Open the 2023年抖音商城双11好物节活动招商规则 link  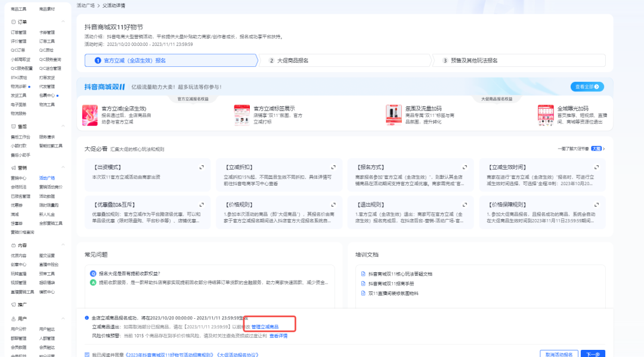(x=169, y=355)
